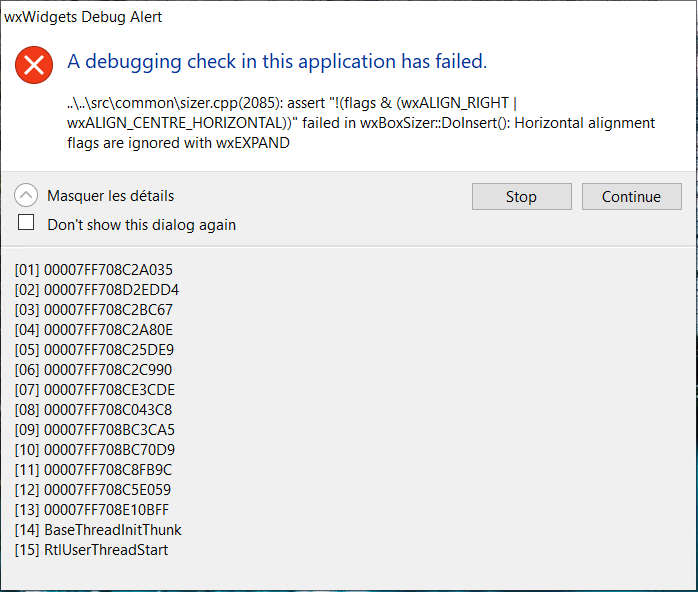
Task: Select stack frame [11] 00007FF708C8FB9C
Action: (93, 470)
